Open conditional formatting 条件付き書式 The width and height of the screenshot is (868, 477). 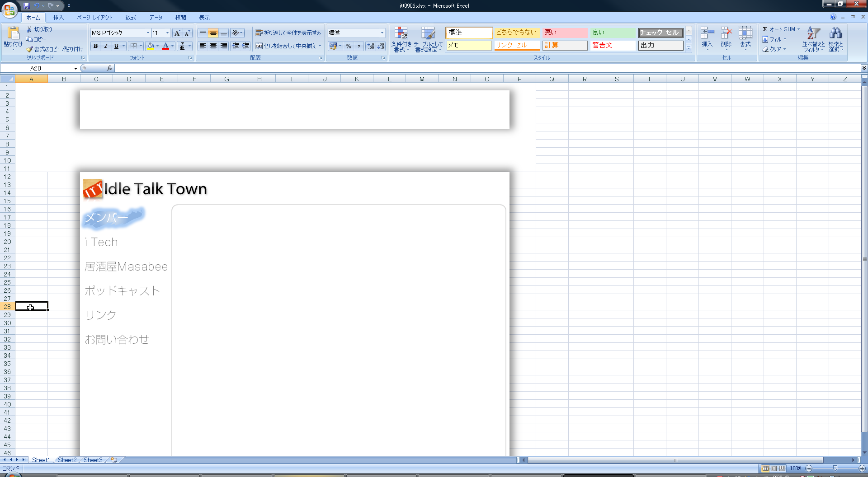401,40
